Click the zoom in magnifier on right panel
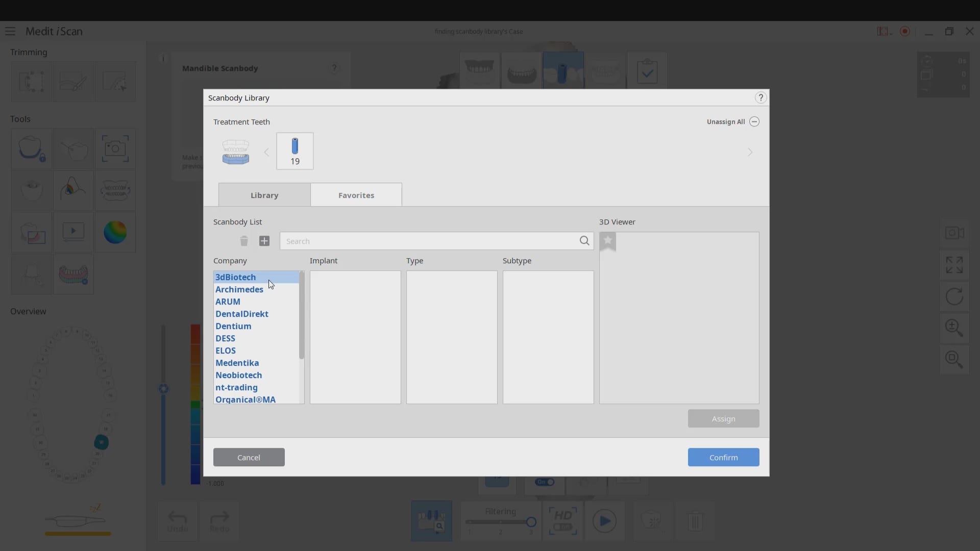980x551 pixels. [954, 328]
